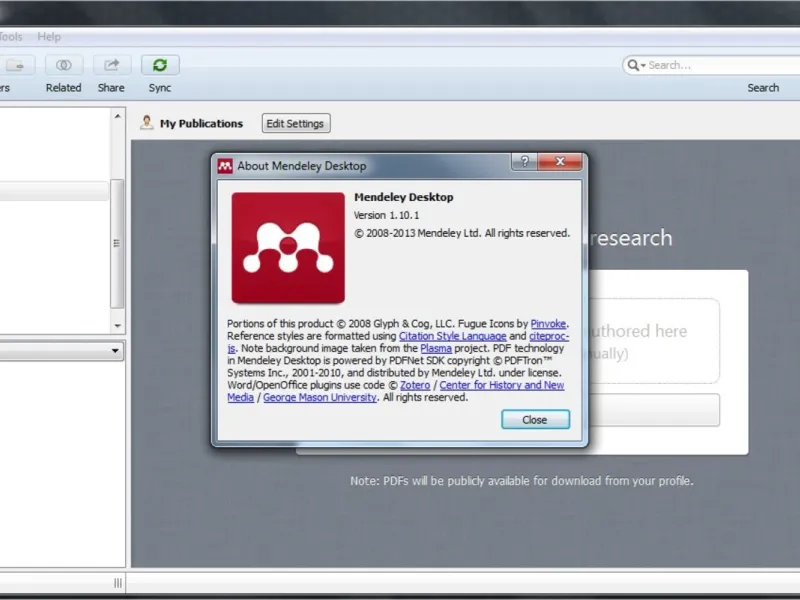Click the Sync toolbar icon
Screen dimensions: 800x600
point(160,65)
